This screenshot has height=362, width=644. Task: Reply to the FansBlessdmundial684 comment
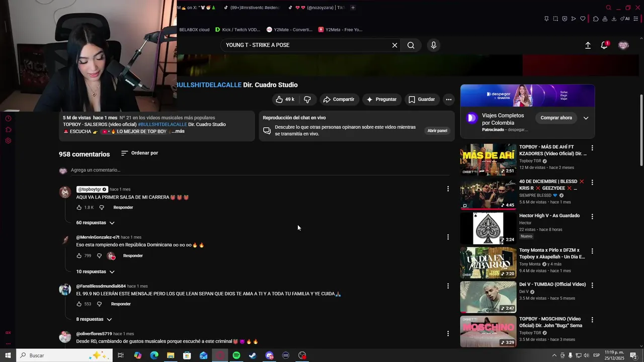tap(121, 304)
